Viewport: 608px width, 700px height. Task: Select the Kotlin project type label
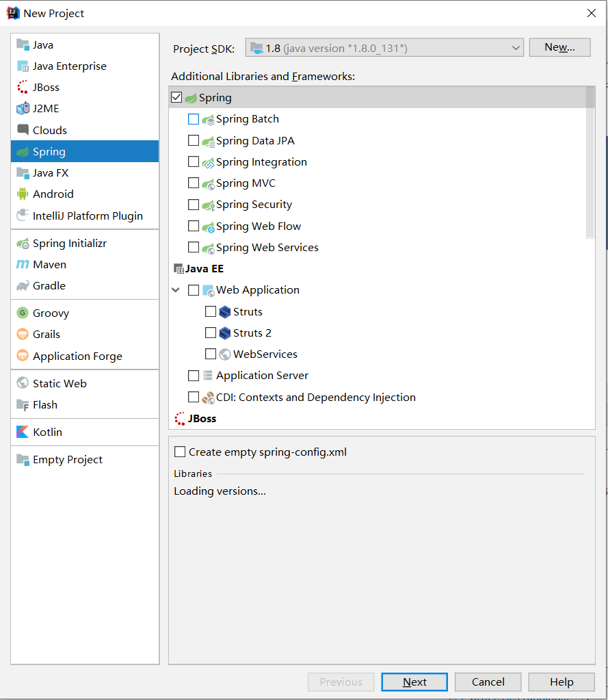[47, 432]
